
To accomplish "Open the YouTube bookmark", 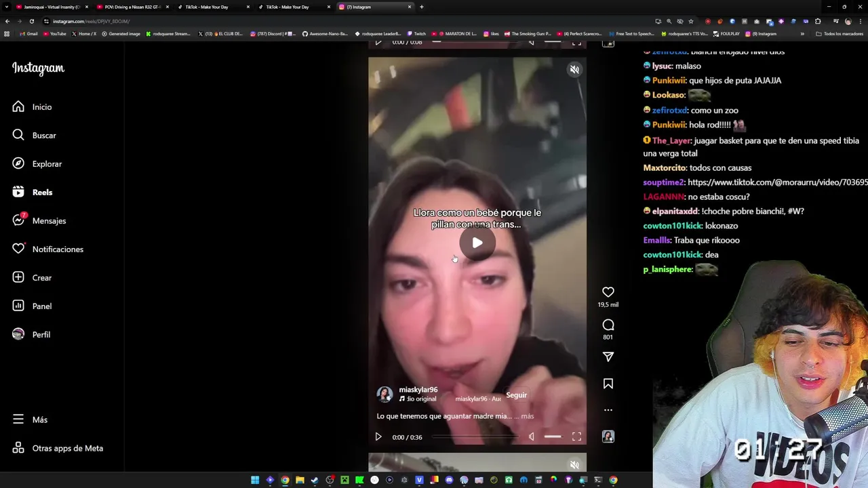I will pyautogui.click(x=54, y=34).
